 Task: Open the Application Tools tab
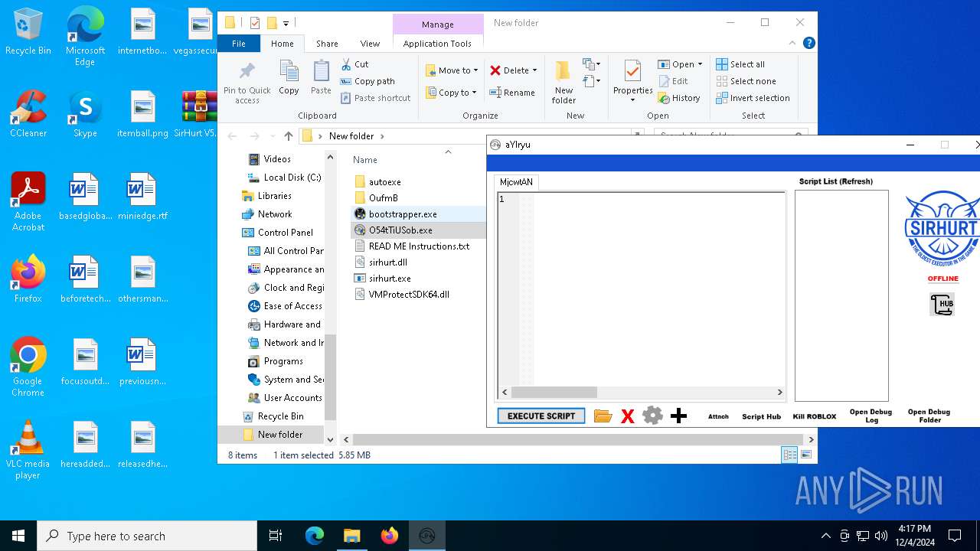[x=437, y=44]
